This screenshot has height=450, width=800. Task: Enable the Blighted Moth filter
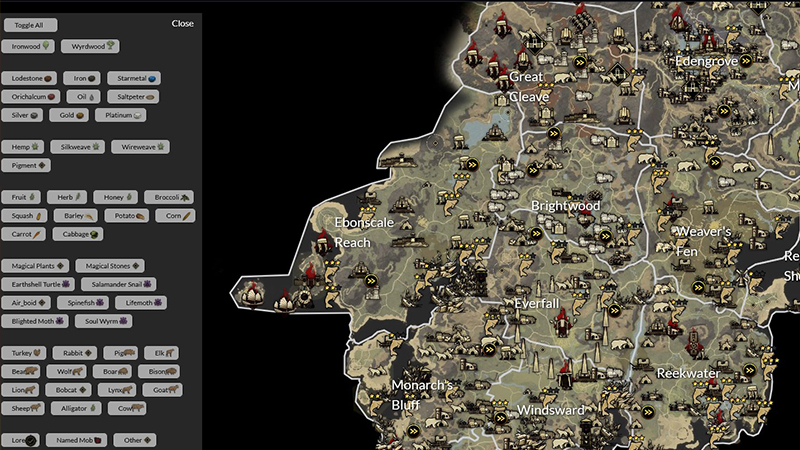coord(35,321)
